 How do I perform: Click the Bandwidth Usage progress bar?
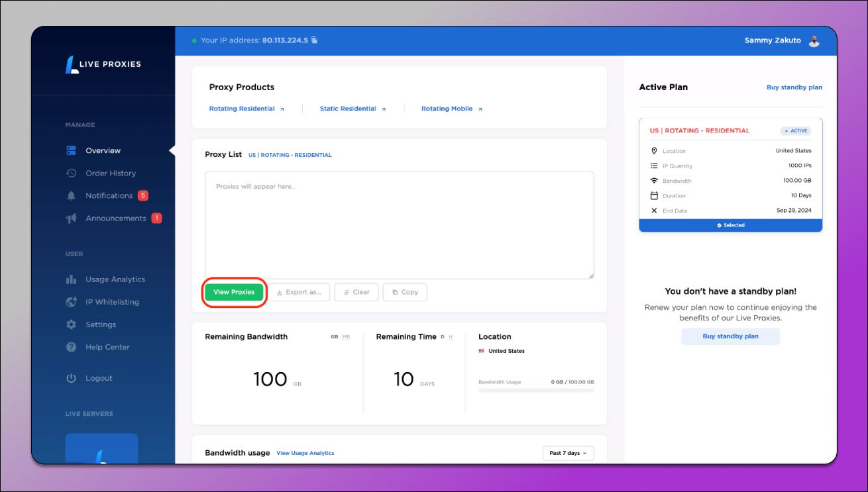click(x=536, y=390)
